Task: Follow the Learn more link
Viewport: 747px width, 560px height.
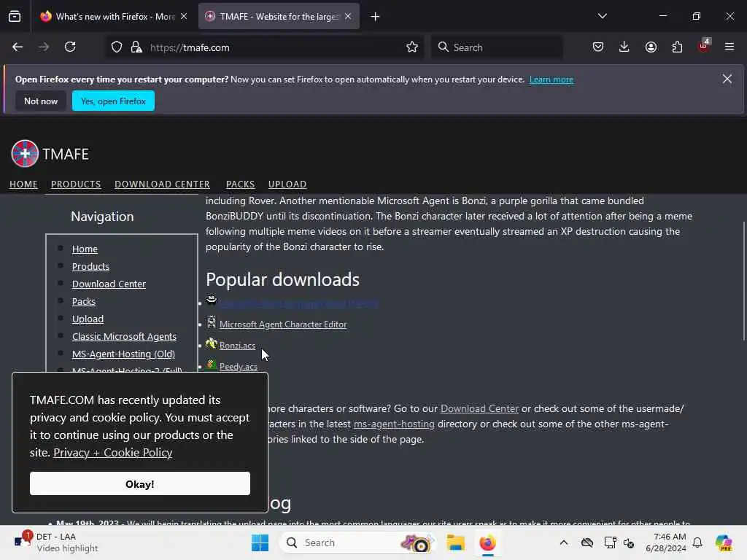Action: [551, 79]
